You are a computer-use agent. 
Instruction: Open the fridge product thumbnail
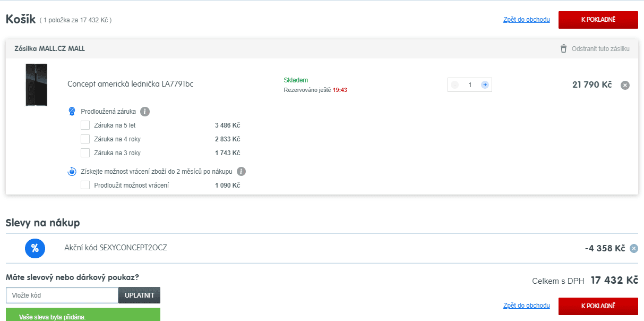pos(36,85)
